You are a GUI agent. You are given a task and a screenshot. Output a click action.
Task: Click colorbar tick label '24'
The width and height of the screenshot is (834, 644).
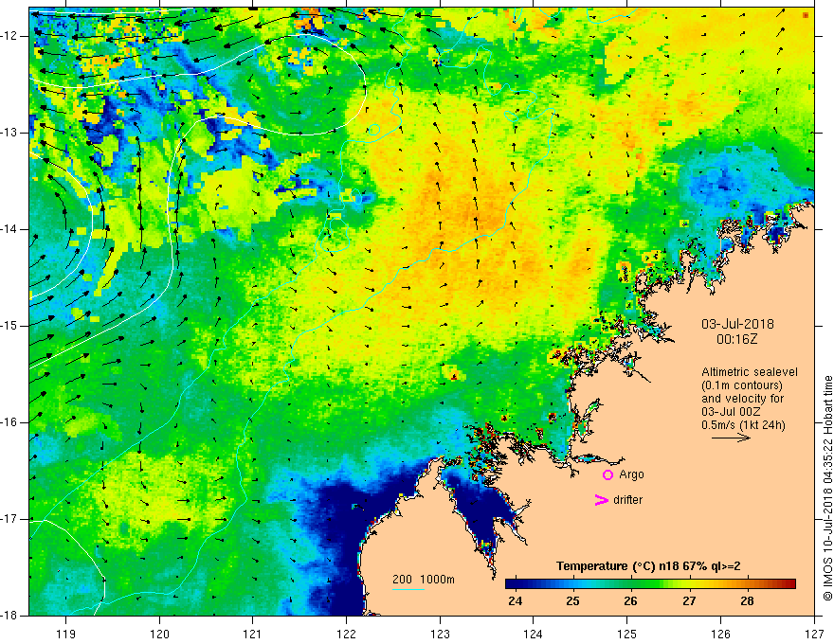point(515,601)
